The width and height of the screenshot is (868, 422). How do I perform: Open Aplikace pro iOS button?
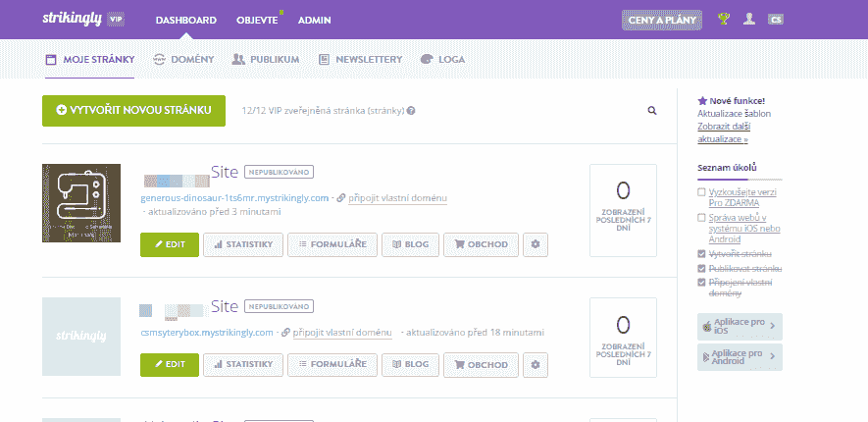(740, 327)
